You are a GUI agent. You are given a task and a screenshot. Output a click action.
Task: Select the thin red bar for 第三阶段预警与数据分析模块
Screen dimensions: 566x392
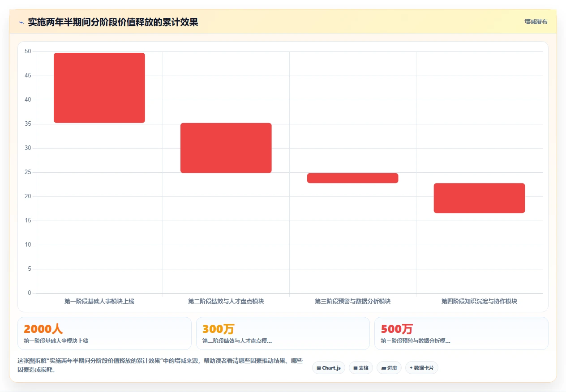pos(353,178)
